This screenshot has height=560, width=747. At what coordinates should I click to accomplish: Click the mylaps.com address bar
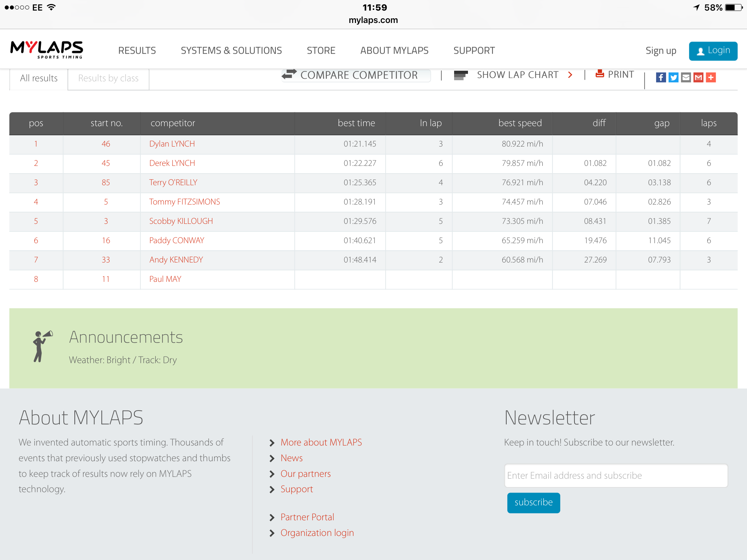[373, 20]
